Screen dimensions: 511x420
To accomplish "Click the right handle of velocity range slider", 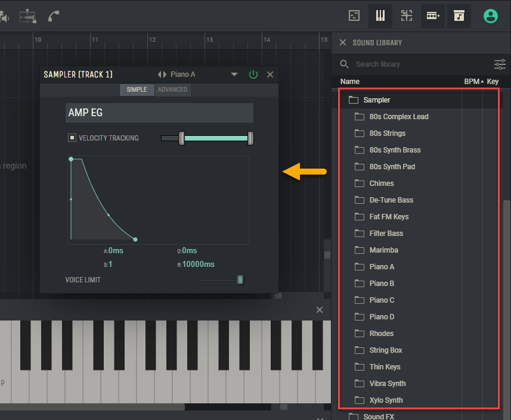I will tap(250, 138).
